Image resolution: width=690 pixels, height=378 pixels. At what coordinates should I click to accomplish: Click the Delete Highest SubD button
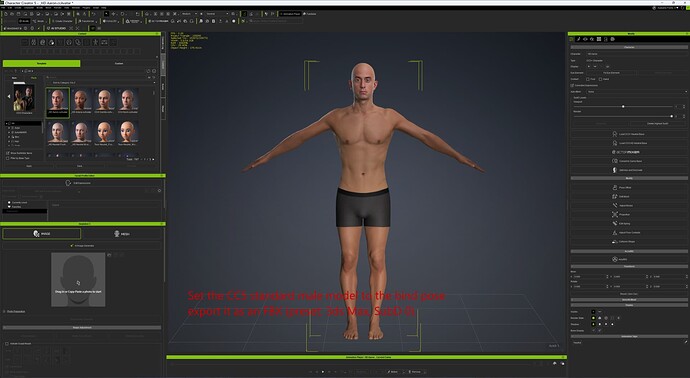coord(658,124)
